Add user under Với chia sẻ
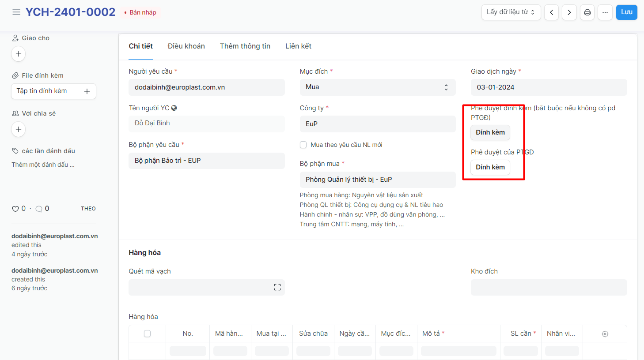Image resolution: width=644 pixels, height=360 pixels. pos(19,129)
